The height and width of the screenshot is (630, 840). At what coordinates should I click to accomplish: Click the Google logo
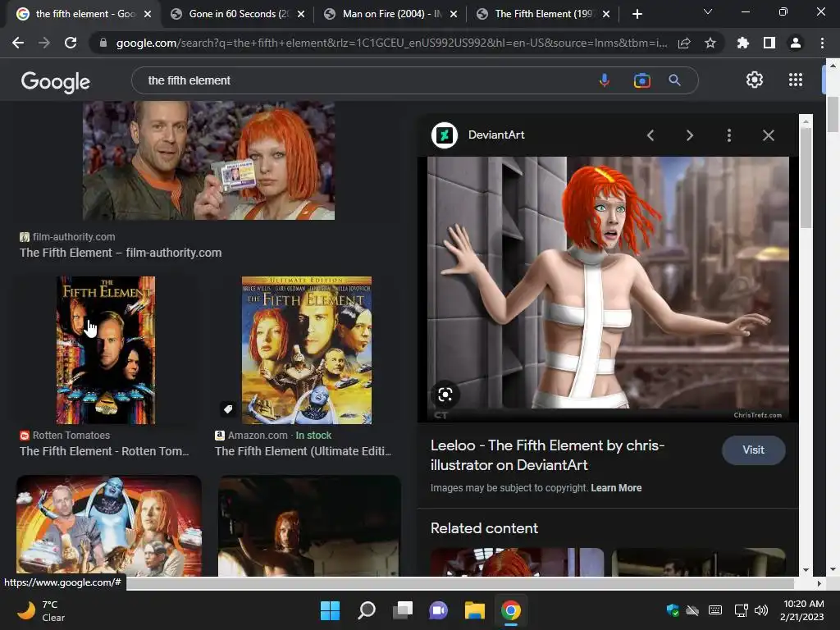point(56,81)
